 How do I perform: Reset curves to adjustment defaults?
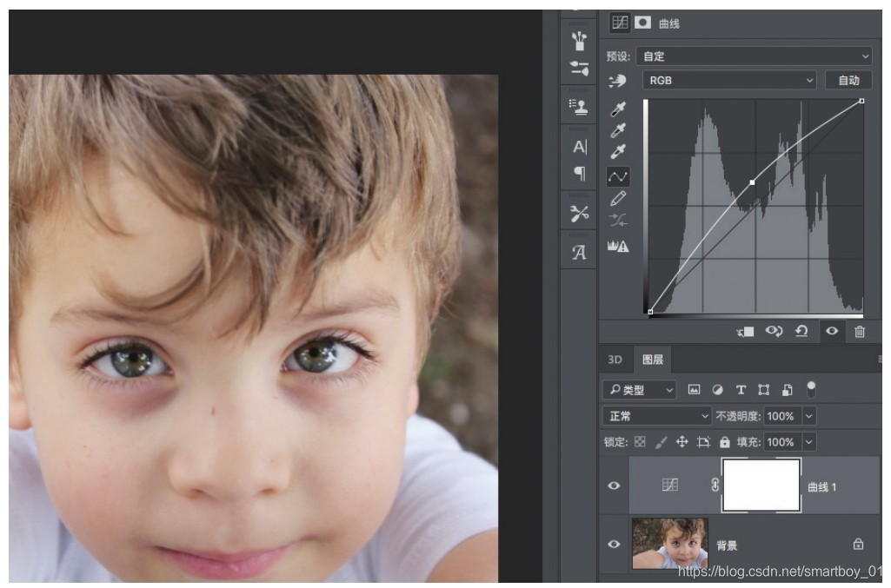click(x=801, y=331)
